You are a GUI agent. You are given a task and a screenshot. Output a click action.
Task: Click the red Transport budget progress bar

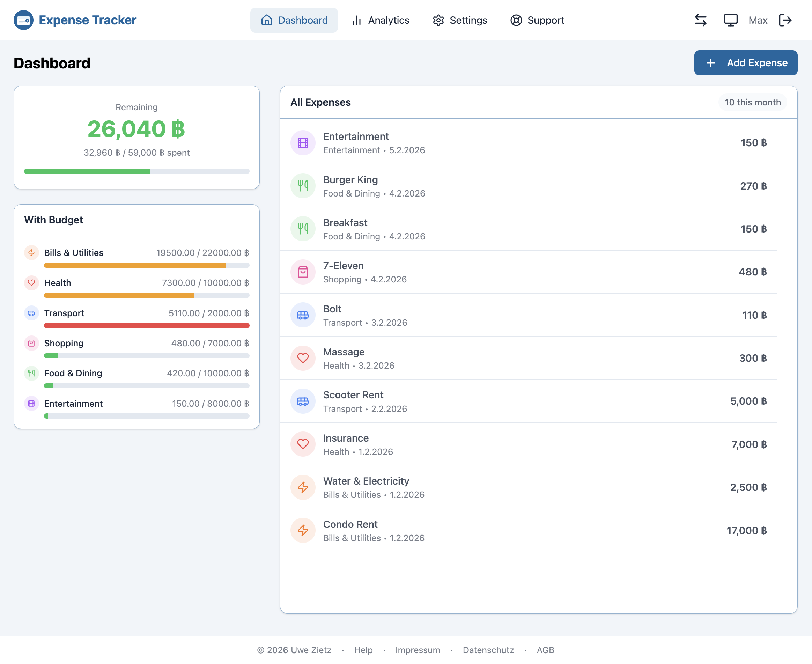tap(147, 325)
